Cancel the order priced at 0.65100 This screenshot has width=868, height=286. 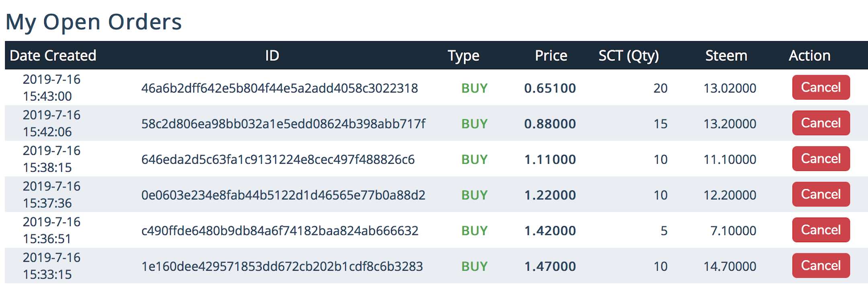821,87
